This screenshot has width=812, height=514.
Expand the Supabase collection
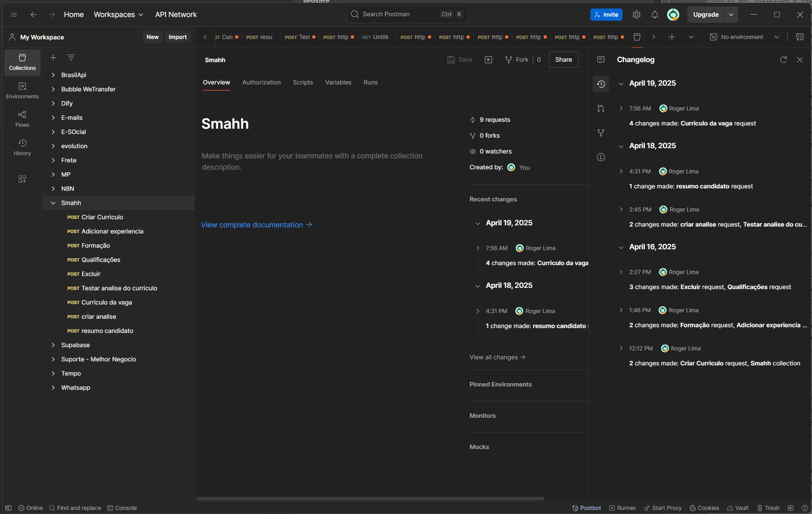[x=53, y=345]
